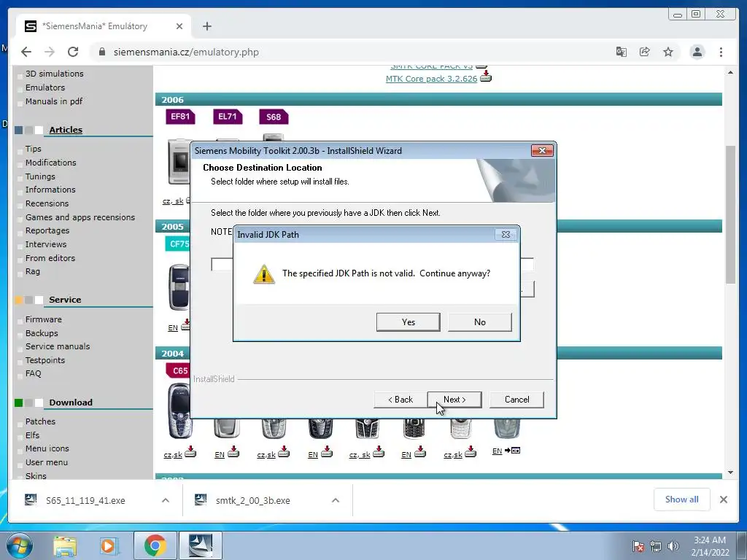747x560 pixels.
Task: Open the Articles section heading
Action: click(x=66, y=130)
